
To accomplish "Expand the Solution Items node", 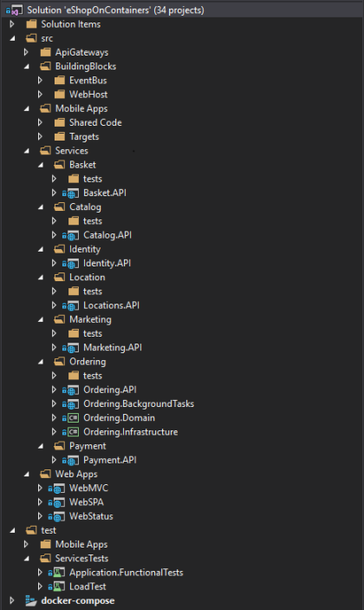I will point(12,24).
